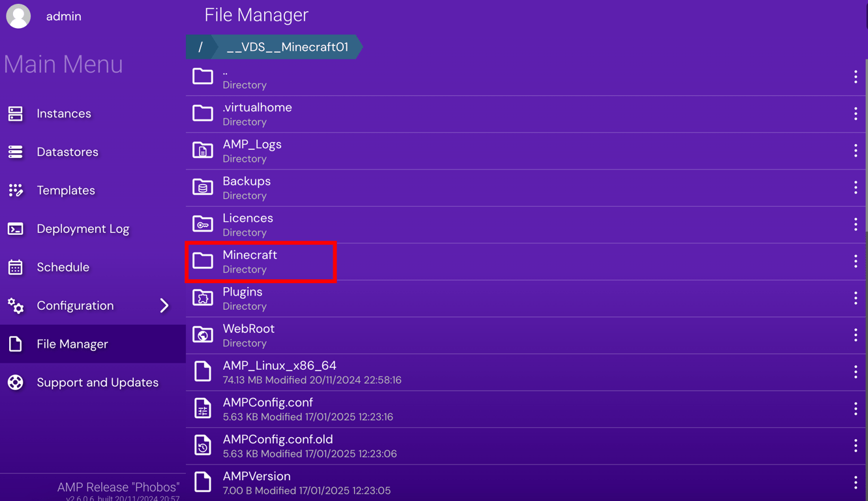Open the options menu for AMPConfig.conf
The width and height of the screenshot is (868, 501).
pyautogui.click(x=856, y=408)
